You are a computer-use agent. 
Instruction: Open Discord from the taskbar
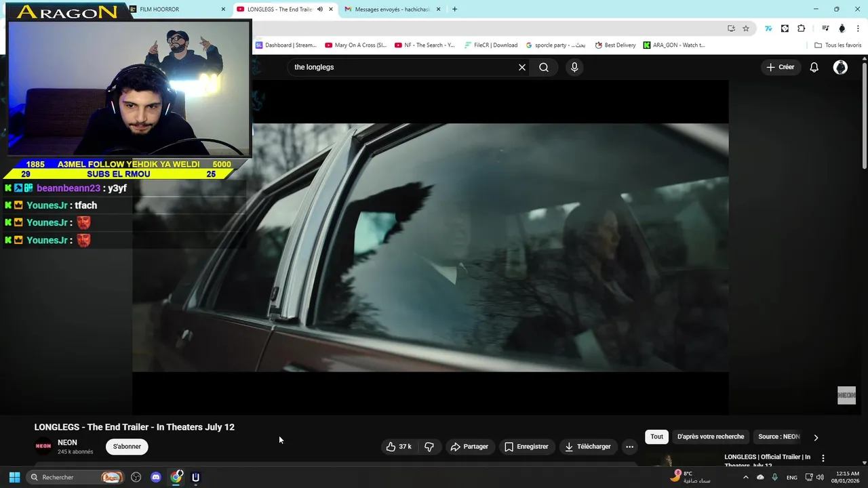[x=156, y=477]
